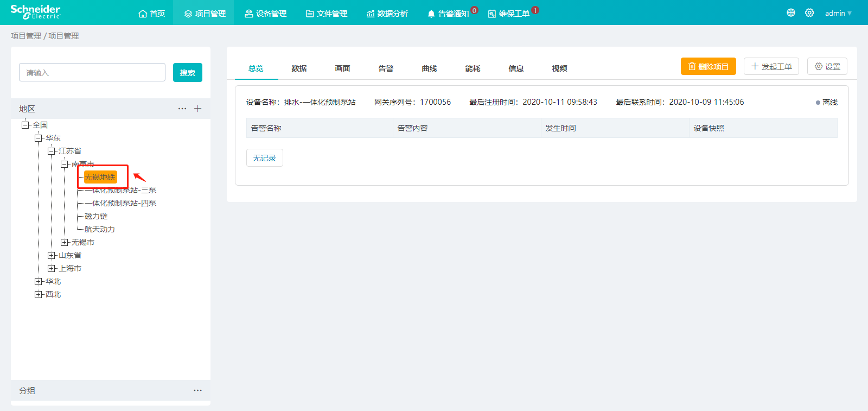Viewport: 868px width, 411px height.
Task: Collapse the 南京市 tree node
Action: (64, 164)
